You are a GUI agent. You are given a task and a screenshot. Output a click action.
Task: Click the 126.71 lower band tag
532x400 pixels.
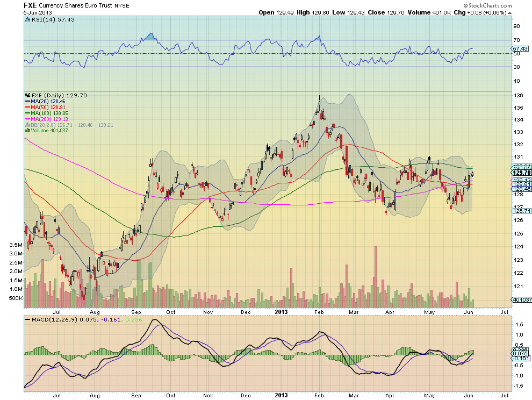point(521,211)
